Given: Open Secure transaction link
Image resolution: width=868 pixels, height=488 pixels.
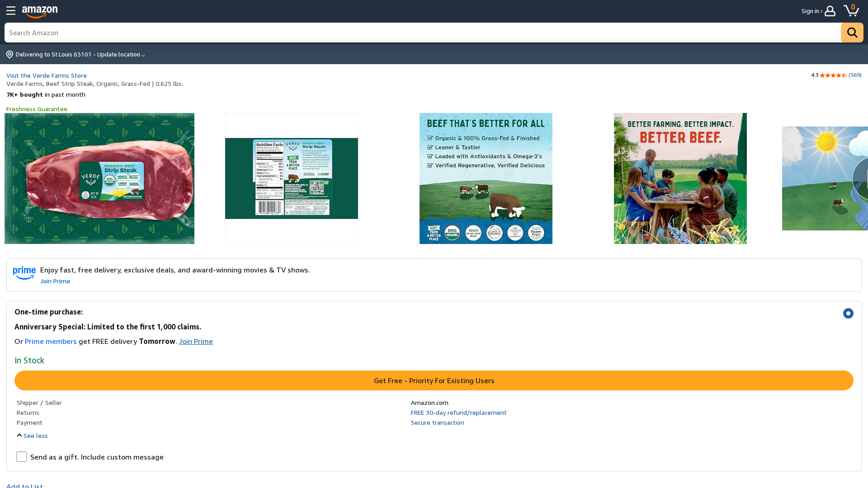Looking at the screenshot, I should point(437,422).
